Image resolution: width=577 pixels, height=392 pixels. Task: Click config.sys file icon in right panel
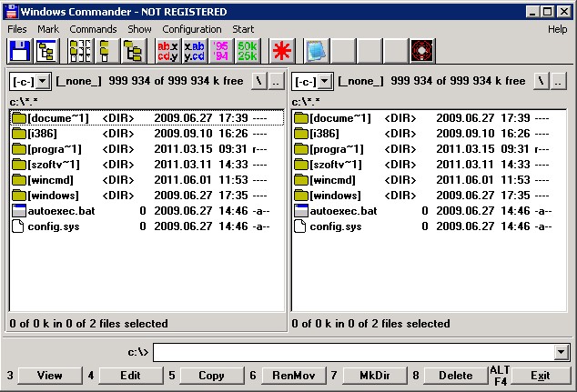pos(300,226)
